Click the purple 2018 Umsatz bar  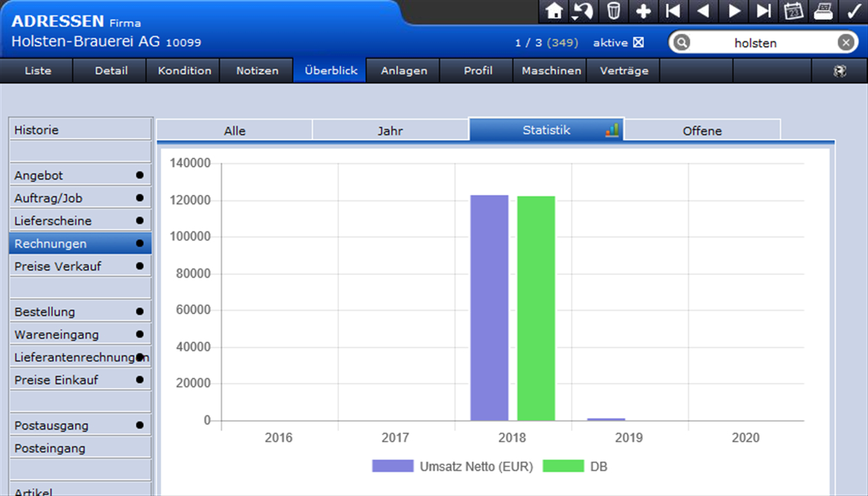(x=489, y=308)
